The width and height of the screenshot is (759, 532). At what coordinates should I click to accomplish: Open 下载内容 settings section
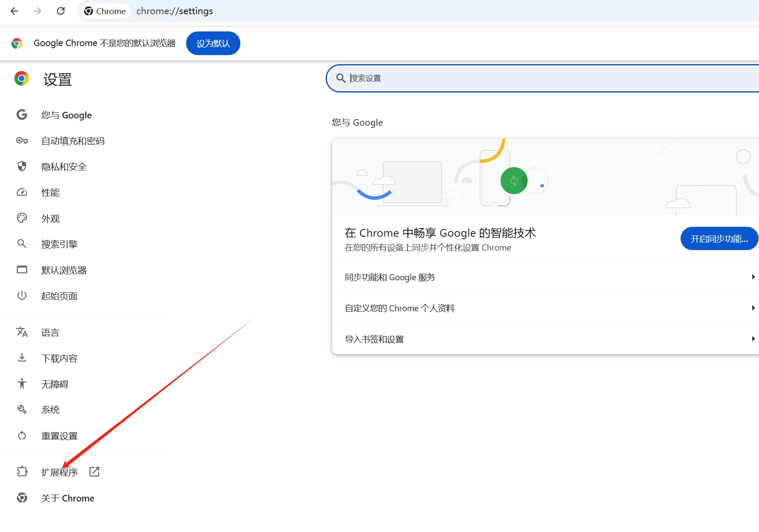tap(59, 359)
